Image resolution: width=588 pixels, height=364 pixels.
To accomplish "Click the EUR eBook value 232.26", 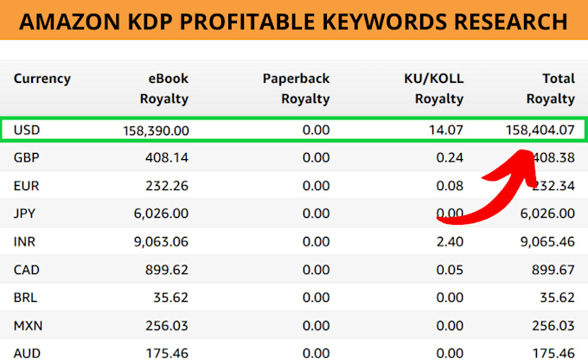I will tap(167, 186).
